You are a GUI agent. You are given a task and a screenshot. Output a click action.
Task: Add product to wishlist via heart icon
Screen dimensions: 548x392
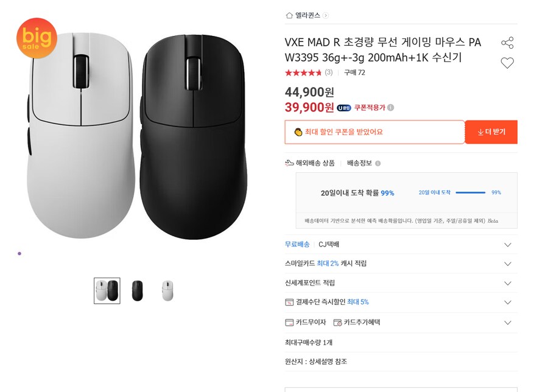pos(507,62)
